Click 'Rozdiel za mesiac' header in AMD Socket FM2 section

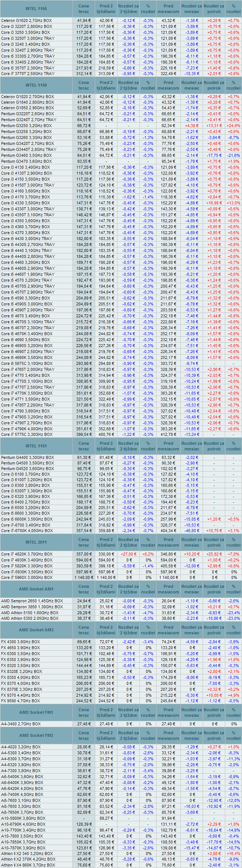coord(192,735)
